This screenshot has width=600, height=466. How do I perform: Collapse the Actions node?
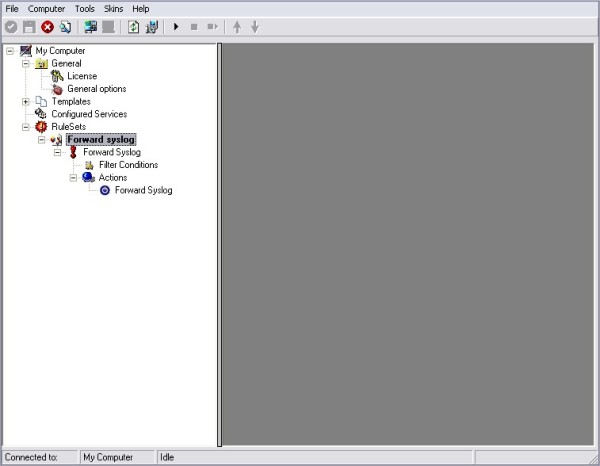(73, 178)
